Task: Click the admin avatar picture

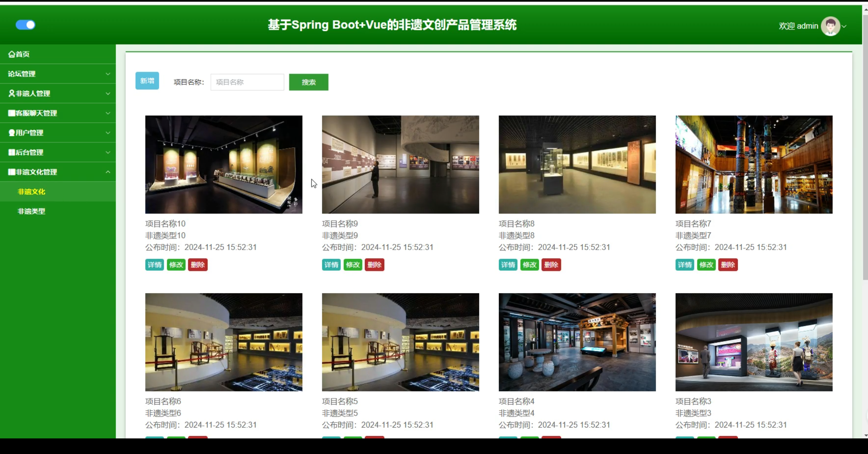Action: (830, 26)
